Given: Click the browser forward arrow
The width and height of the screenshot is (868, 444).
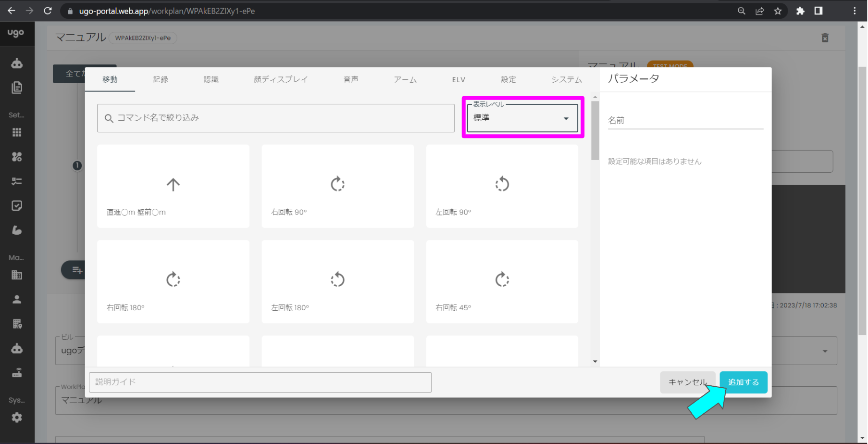Looking at the screenshot, I should [29, 11].
